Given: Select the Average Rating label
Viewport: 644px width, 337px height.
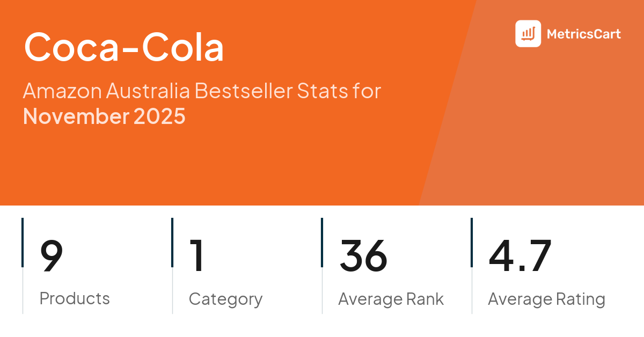Looking at the screenshot, I should [546, 299].
